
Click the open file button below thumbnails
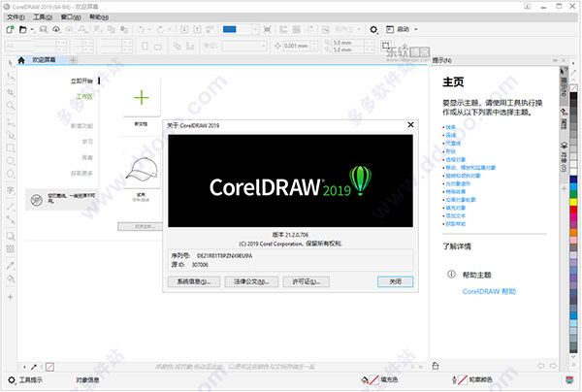tap(141, 226)
